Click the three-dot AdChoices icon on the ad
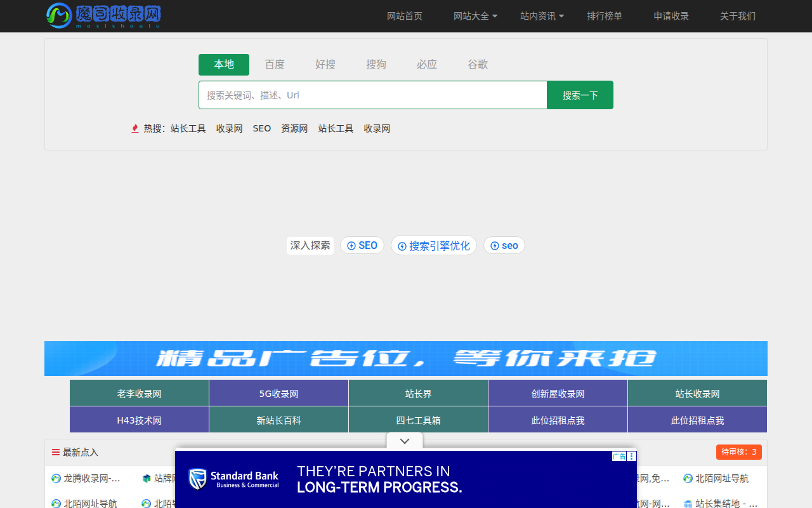Screen dimensions: 812x508 tap(631, 456)
